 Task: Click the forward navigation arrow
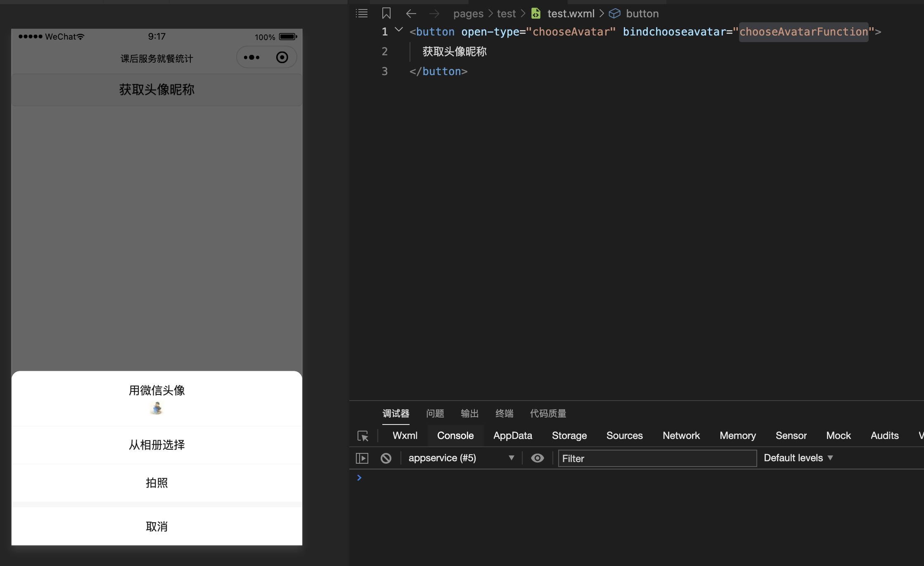click(x=434, y=14)
